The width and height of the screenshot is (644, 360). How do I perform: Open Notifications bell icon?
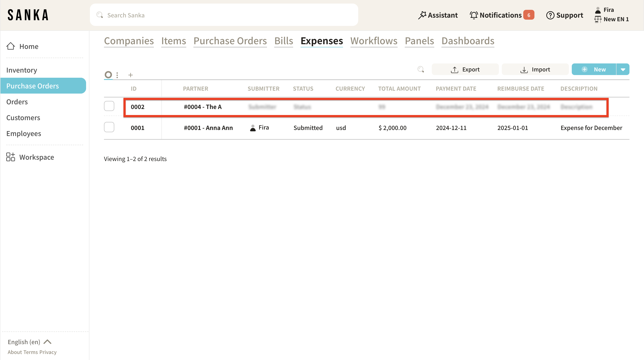(x=474, y=15)
